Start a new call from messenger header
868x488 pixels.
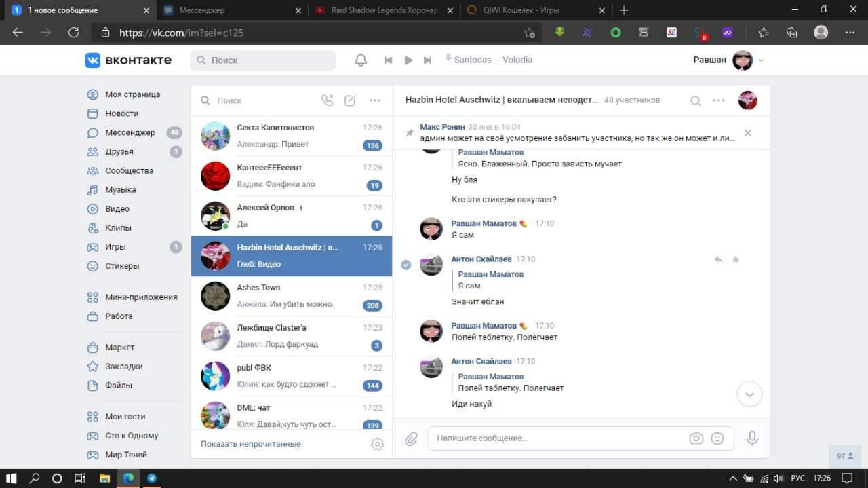click(x=328, y=100)
